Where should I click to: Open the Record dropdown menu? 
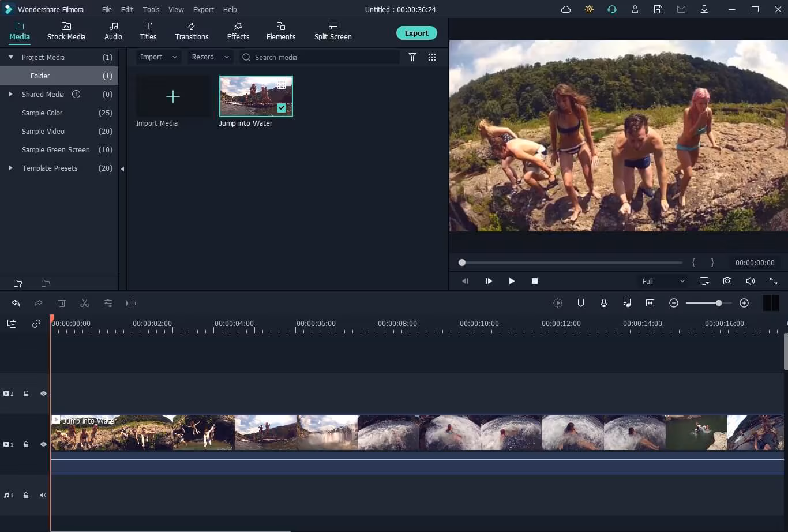[210, 57]
